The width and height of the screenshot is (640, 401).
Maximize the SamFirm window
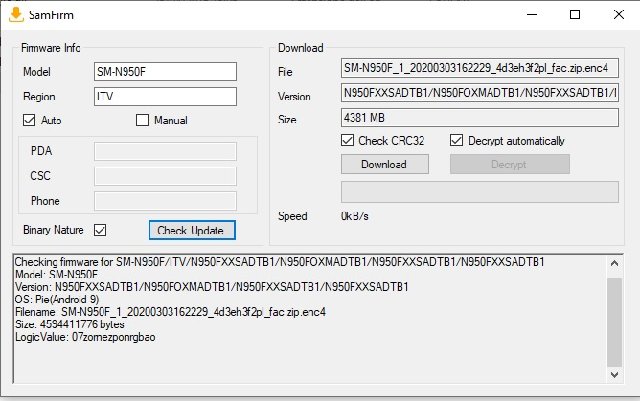pos(575,15)
